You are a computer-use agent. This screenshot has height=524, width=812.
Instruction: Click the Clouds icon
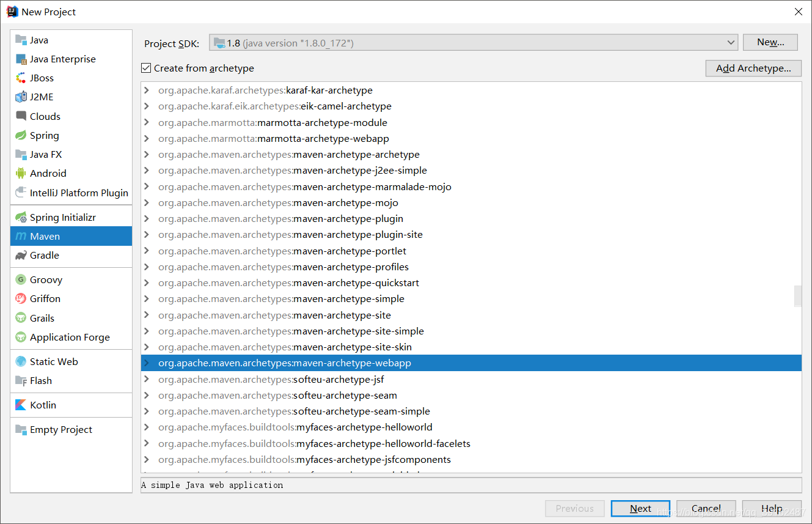coord(21,116)
